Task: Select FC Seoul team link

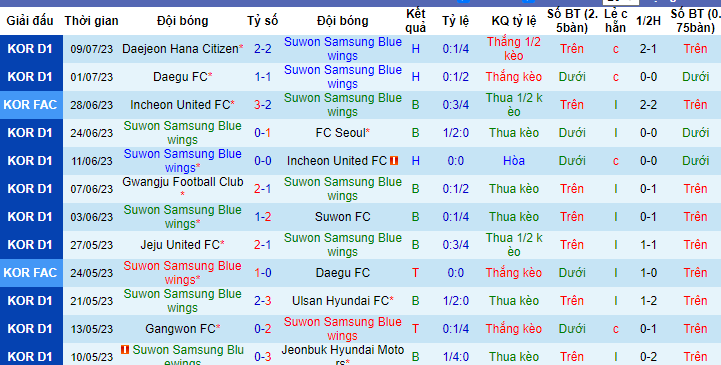Action: tap(340, 133)
